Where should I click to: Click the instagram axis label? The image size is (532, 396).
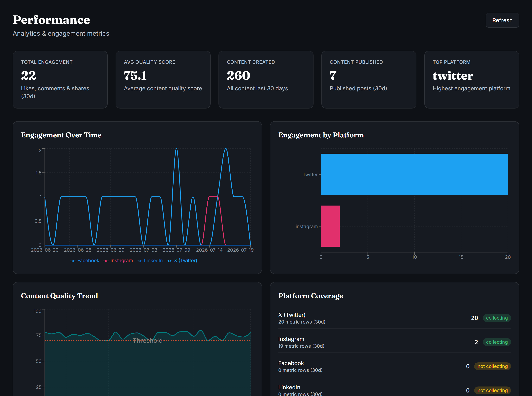tap(307, 226)
